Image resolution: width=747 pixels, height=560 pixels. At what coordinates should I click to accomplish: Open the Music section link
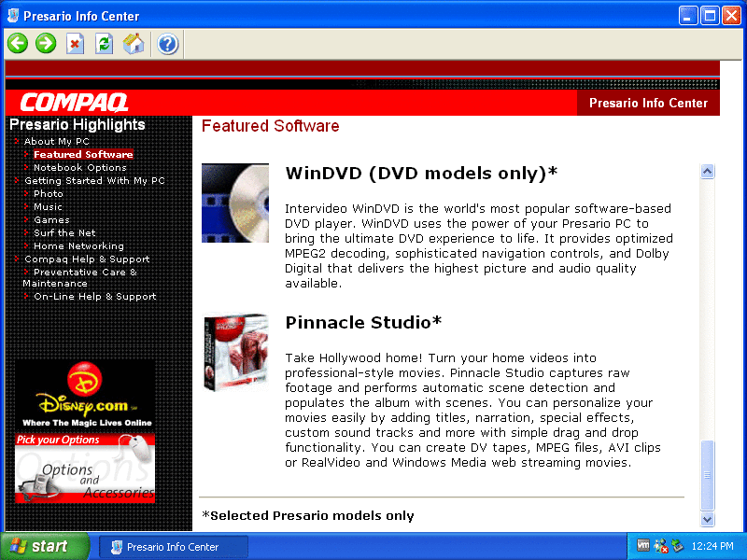48,206
